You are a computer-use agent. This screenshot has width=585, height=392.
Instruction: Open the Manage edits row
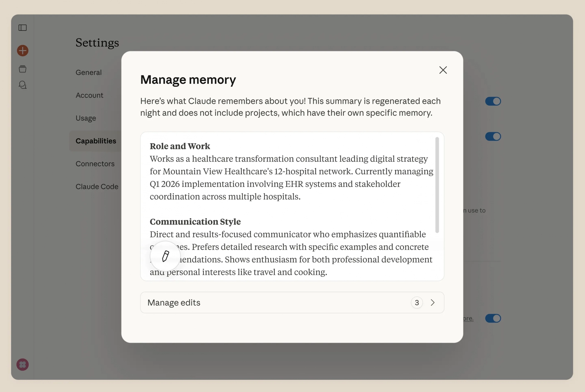pyautogui.click(x=275, y=303)
